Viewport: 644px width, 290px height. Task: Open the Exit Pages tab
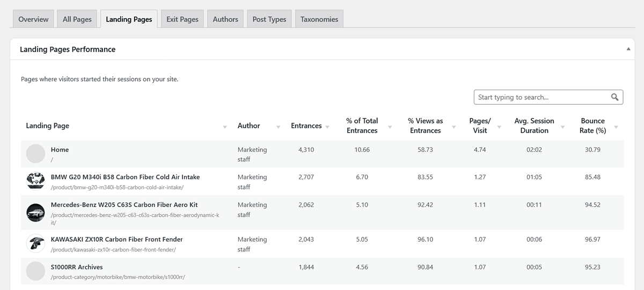point(182,19)
